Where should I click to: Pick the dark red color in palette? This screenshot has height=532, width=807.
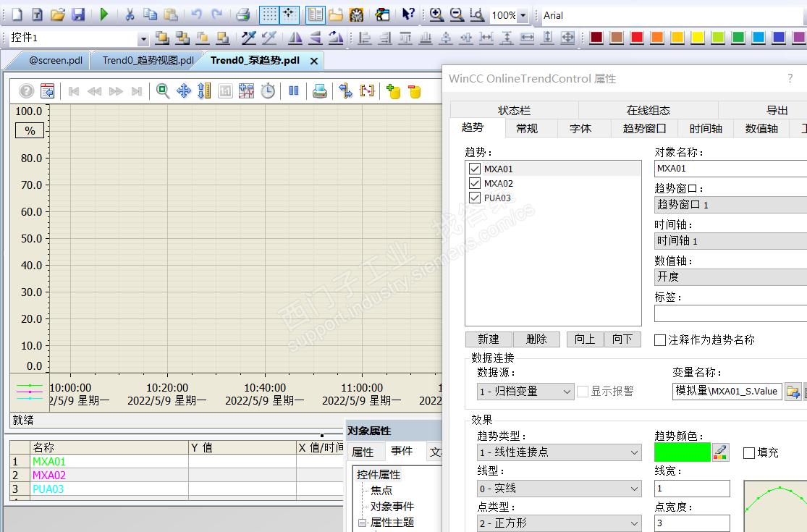pyautogui.click(x=596, y=37)
